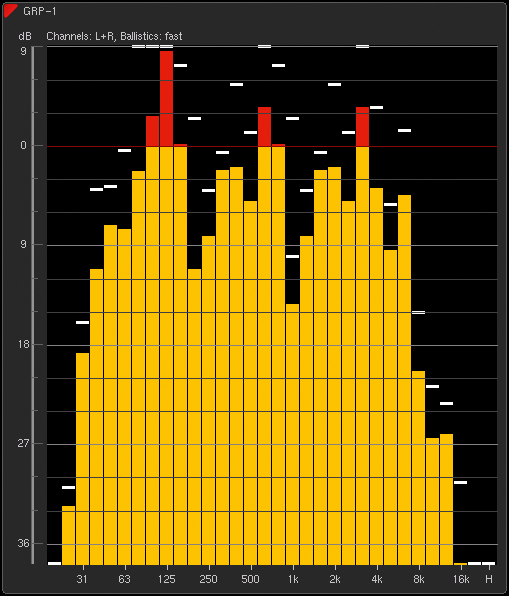Image resolution: width=509 pixels, height=596 pixels.
Task: Click the GRP-1 title label
Action: (x=40, y=11)
